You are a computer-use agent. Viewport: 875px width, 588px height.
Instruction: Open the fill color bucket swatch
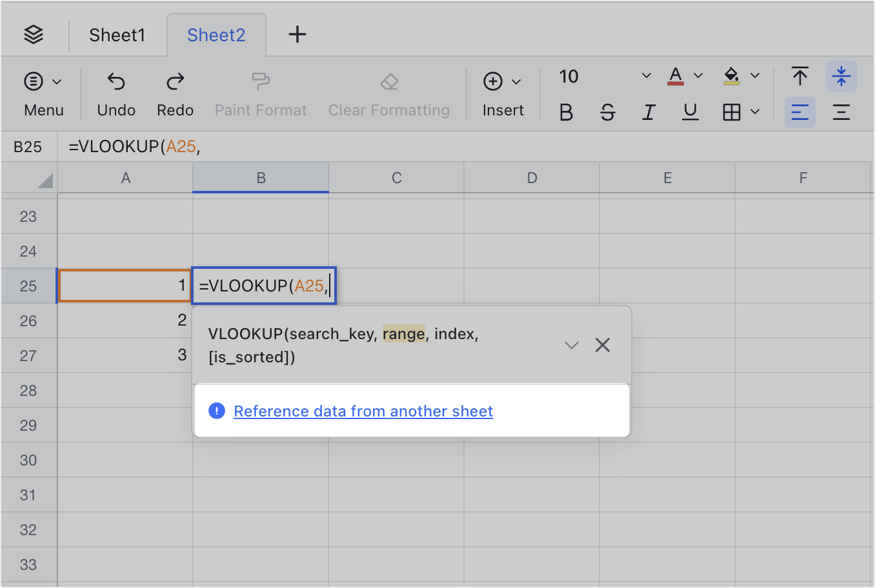(x=732, y=77)
